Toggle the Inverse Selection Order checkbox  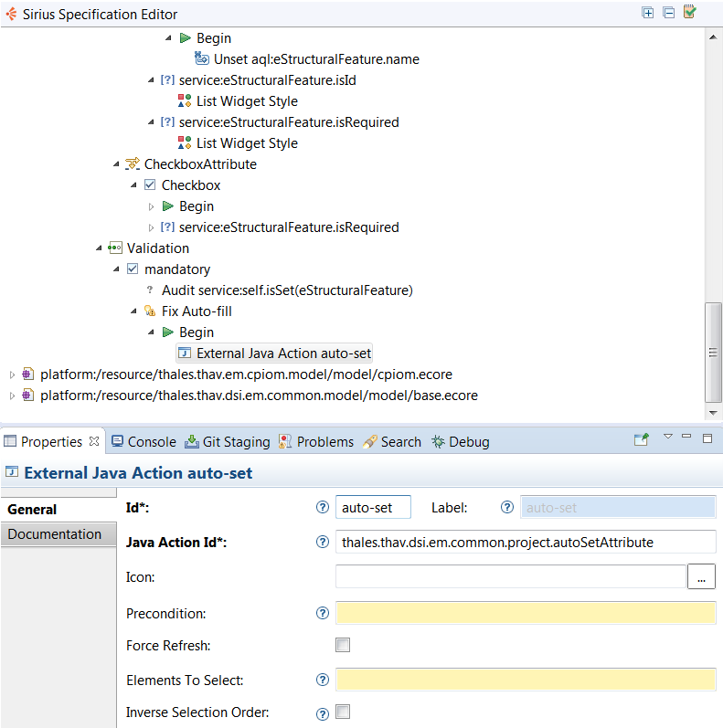click(343, 712)
